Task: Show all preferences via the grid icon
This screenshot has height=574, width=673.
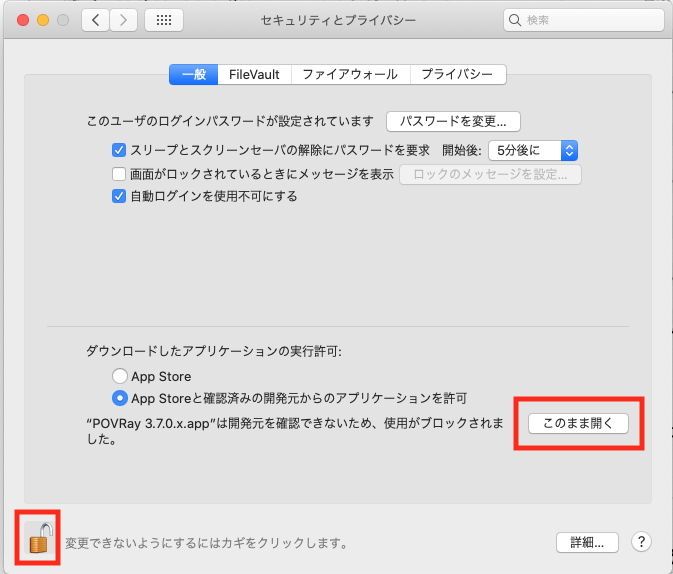Action: pos(163,20)
